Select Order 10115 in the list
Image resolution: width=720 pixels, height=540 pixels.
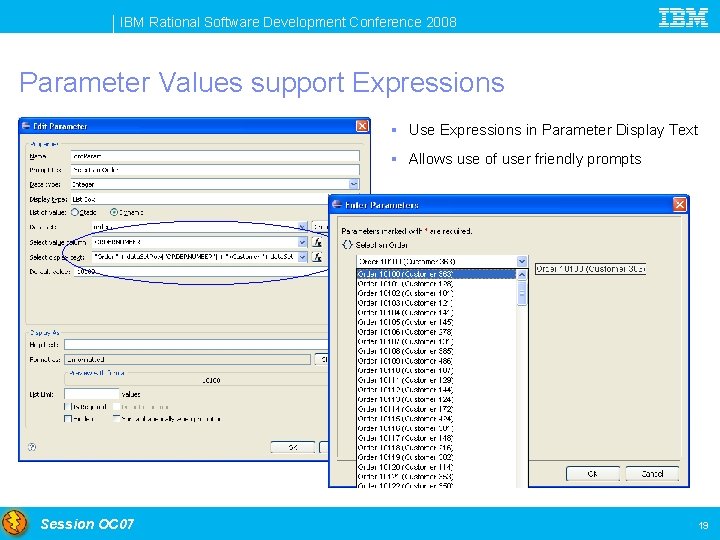coord(436,418)
